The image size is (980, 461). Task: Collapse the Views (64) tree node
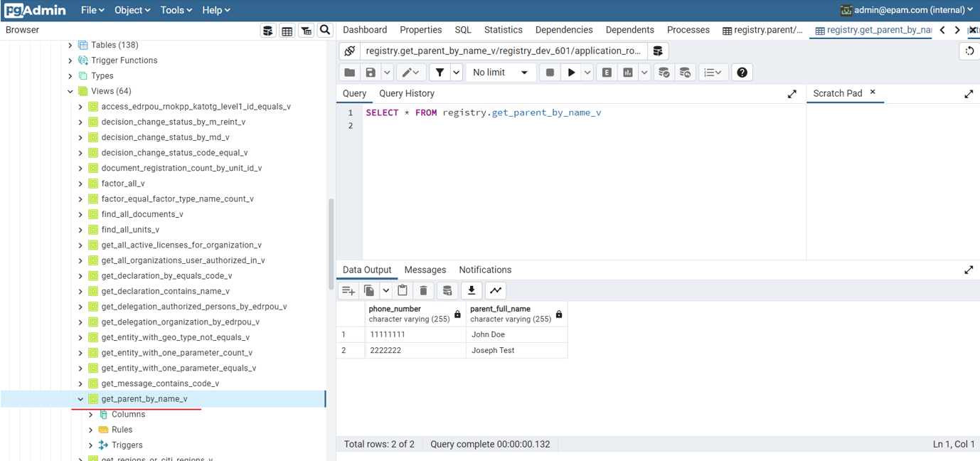point(70,92)
